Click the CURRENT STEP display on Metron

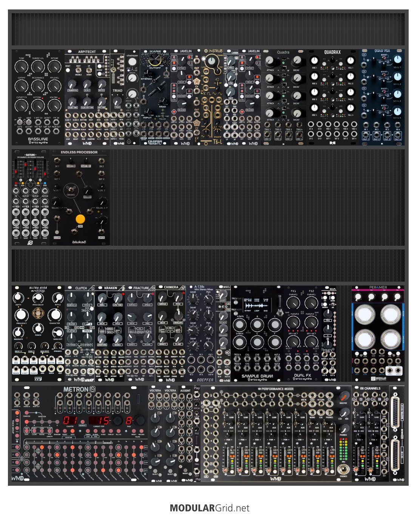[99, 421]
